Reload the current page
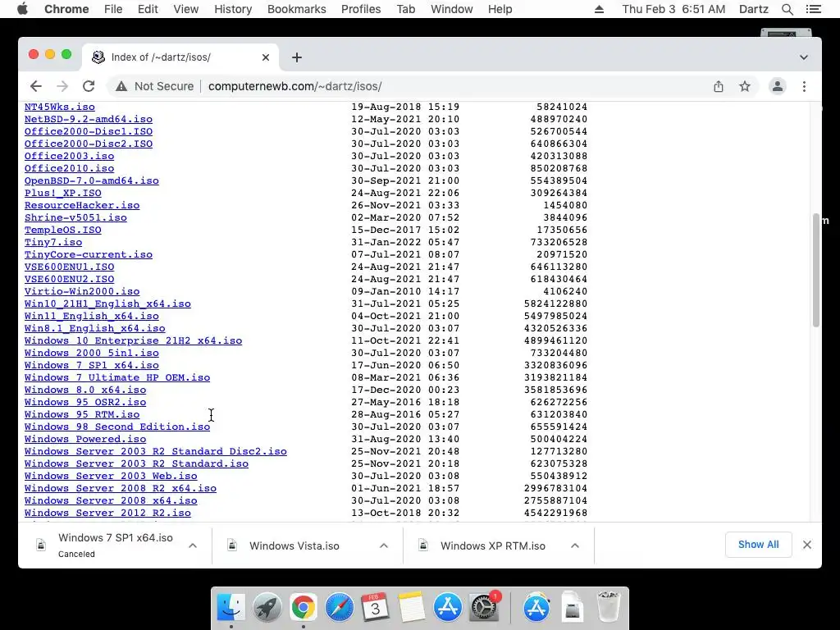 pyautogui.click(x=89, y=86)
